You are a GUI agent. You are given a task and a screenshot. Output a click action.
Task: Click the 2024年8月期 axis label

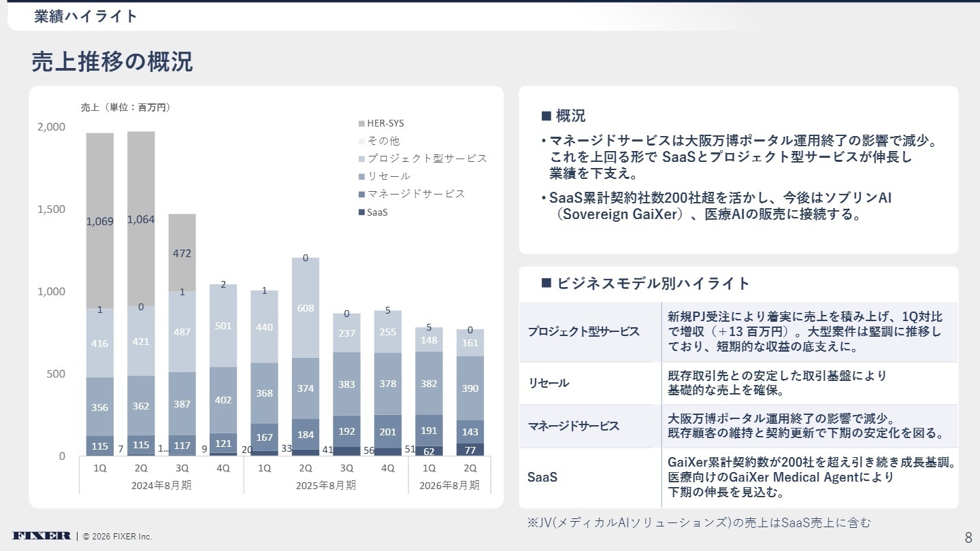161,486
